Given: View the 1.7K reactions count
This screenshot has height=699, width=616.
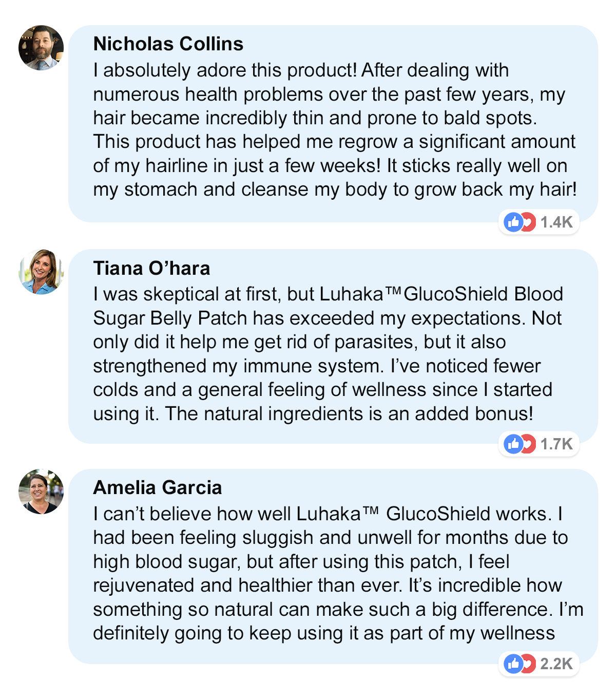Looking at the screenshot, I should [x=556, y=444].
